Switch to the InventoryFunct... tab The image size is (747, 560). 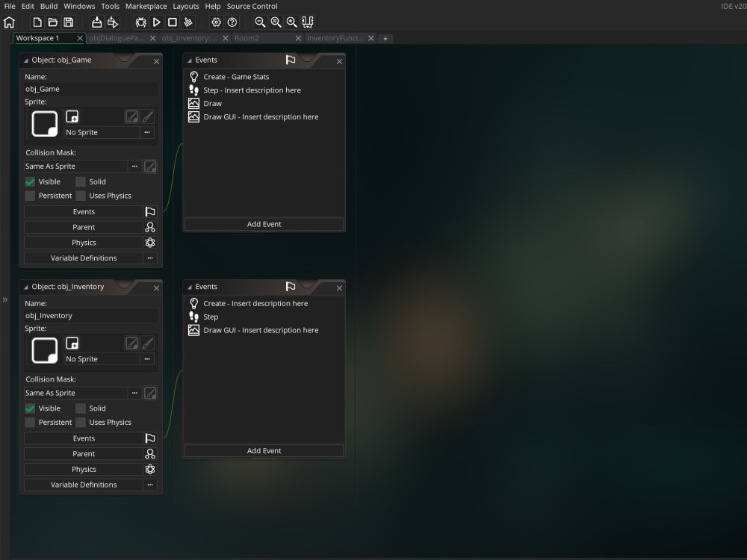(335, 38)
